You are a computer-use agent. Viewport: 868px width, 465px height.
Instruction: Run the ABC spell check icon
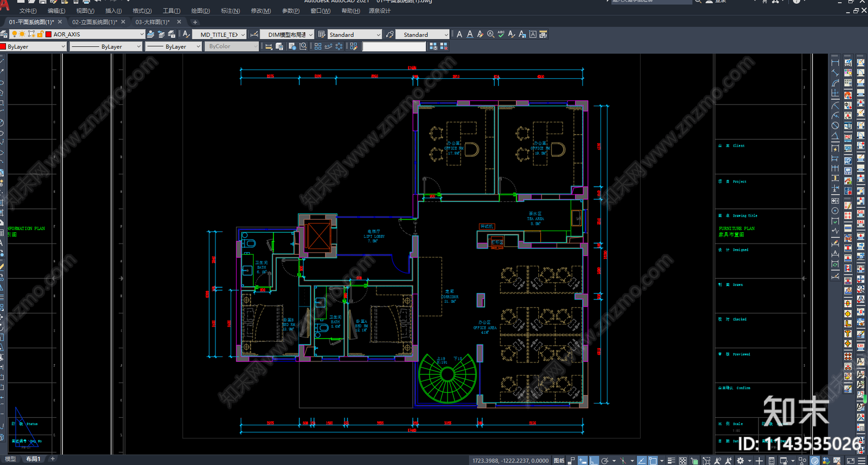click(x=501, y=34)
